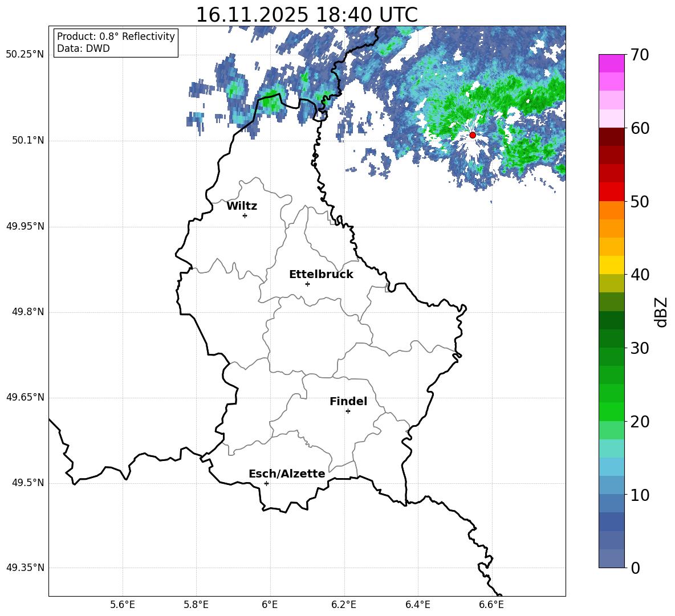Pick the bright red swatch above 50
The image size is (675, 616).
611,192
